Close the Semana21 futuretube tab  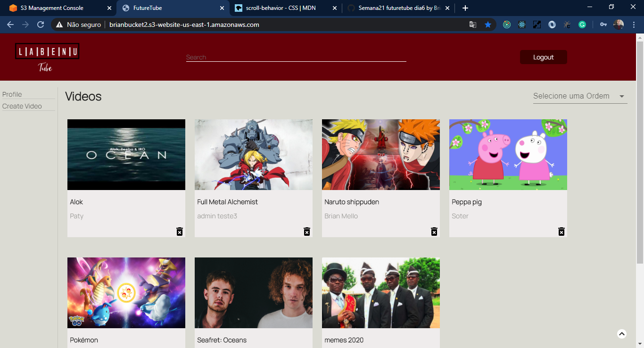(x=447, y=8)
